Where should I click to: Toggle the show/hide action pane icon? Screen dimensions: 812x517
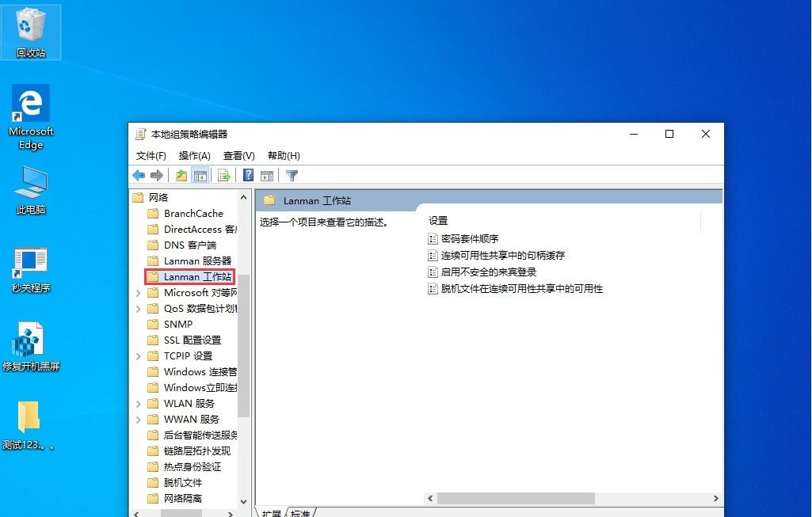click(x=267, y=176)
